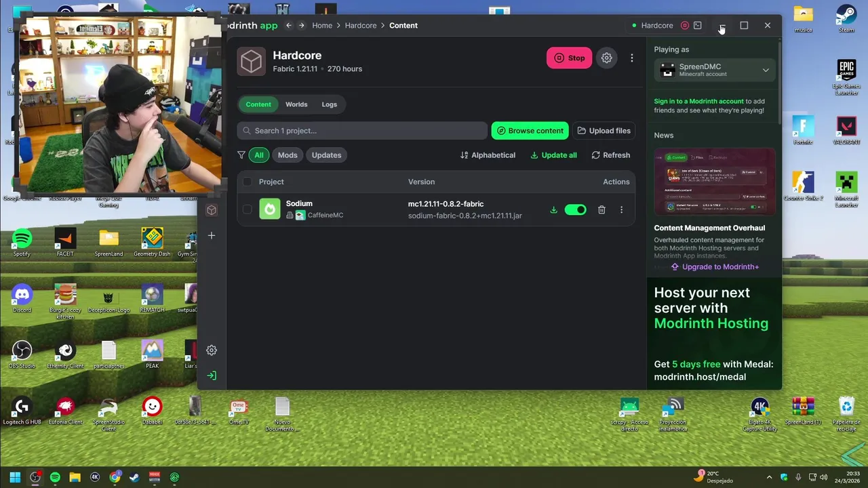The width and height of the screenshot is (868, 488).
Task: Click the plus create instance icon
Action: [212, 236]
